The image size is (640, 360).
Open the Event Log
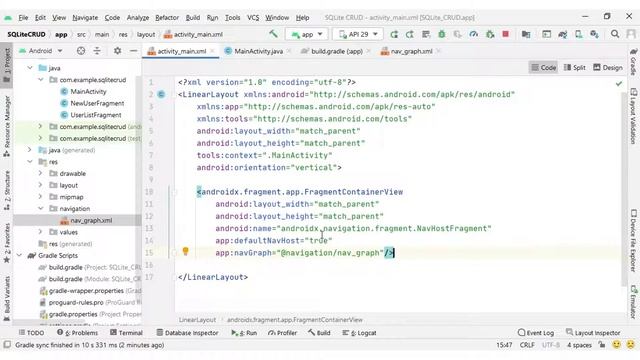pyautogui.click(x=536, y=333)
